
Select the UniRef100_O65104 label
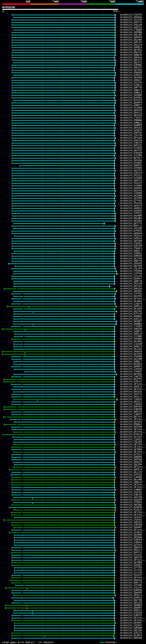[x=131, y=238]
